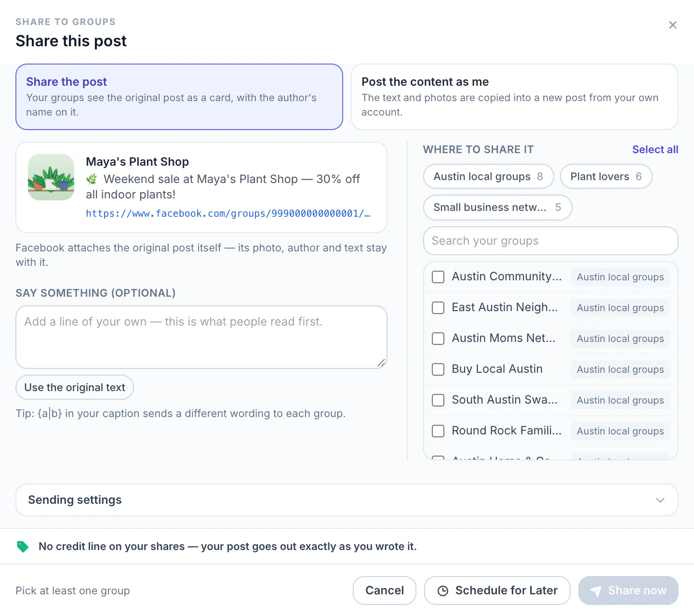694x616 pixels.
Task: Click the Austin Moms Net... group name
Action: coord(504,338)
